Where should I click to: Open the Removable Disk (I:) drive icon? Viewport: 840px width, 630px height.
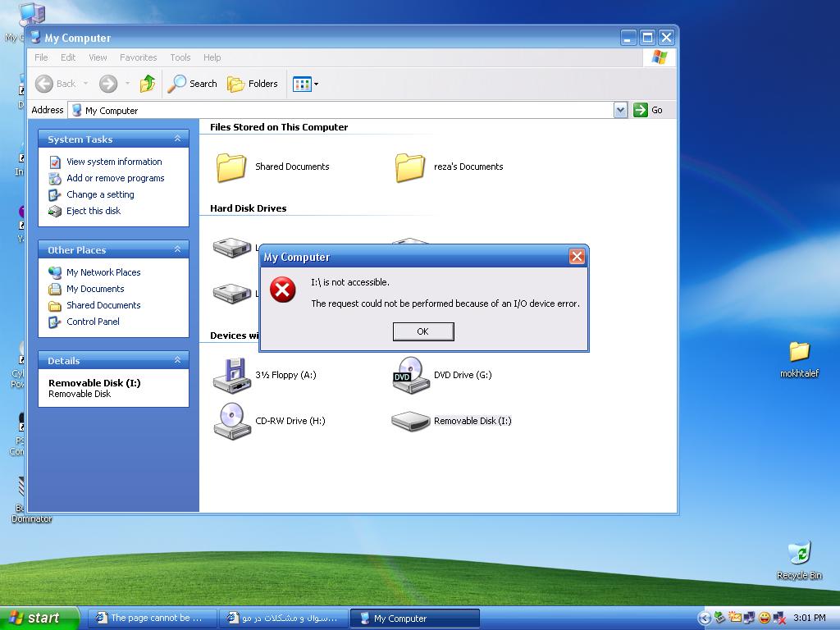(x=410, y=421)
